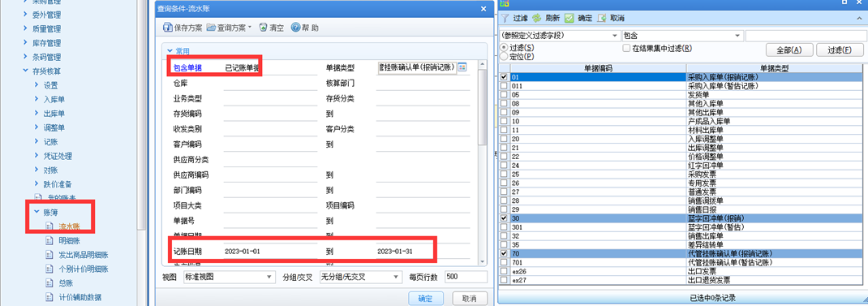Open 帮助 help icon in query dialog

coord(295,28)
